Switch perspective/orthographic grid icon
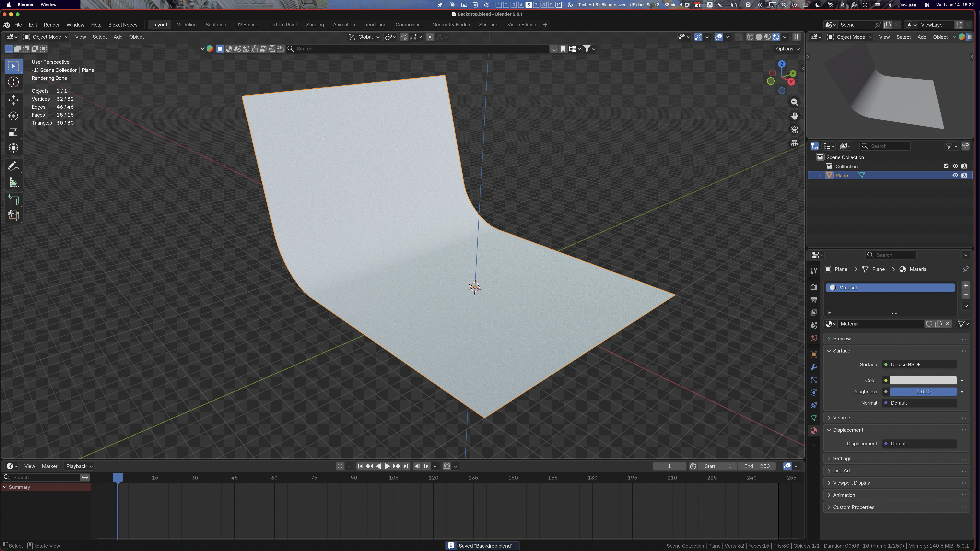 click(794, 143)
